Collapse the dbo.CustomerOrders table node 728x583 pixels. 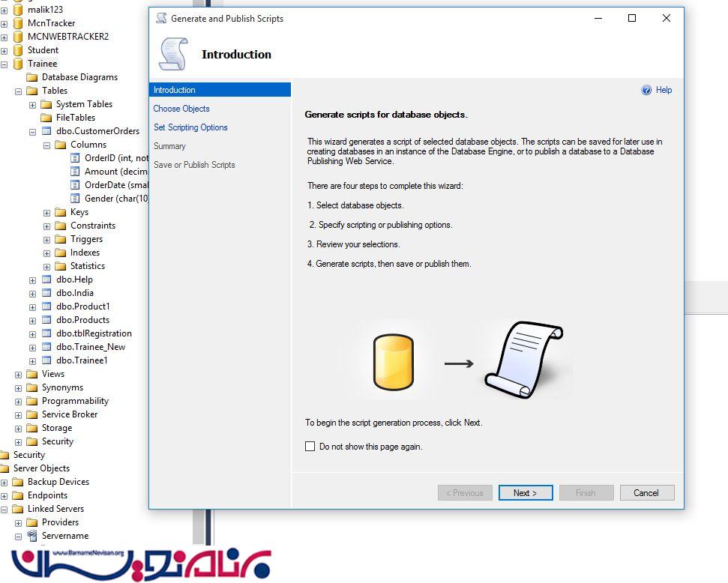[x=32, y=131]
